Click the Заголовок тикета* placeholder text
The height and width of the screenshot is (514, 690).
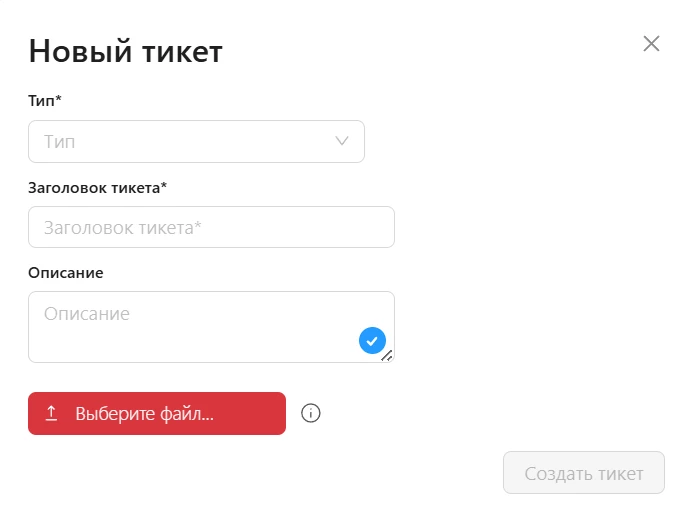click(123, 228)
